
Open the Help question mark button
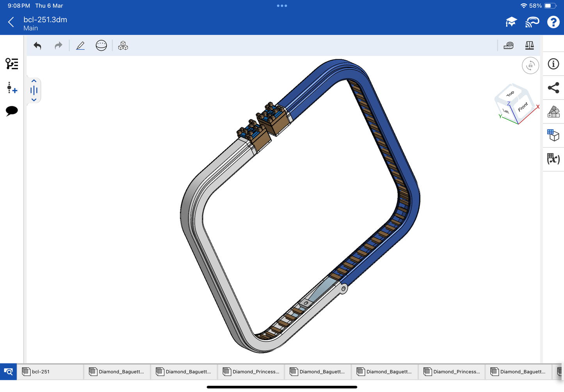click(x=553, y=22)
